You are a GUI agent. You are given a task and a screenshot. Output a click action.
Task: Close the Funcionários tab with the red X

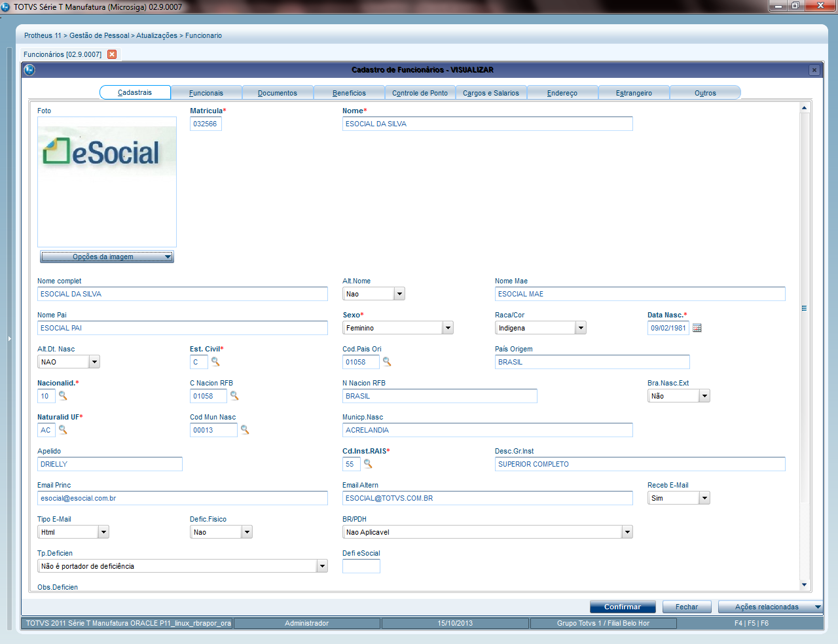[112, 54]
